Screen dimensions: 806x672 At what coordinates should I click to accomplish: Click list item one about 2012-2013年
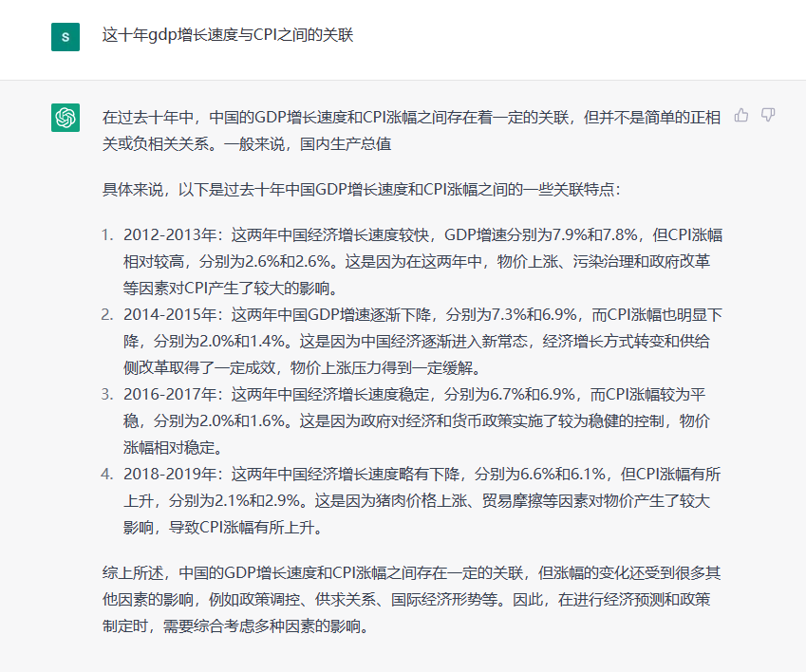(422, 262)
